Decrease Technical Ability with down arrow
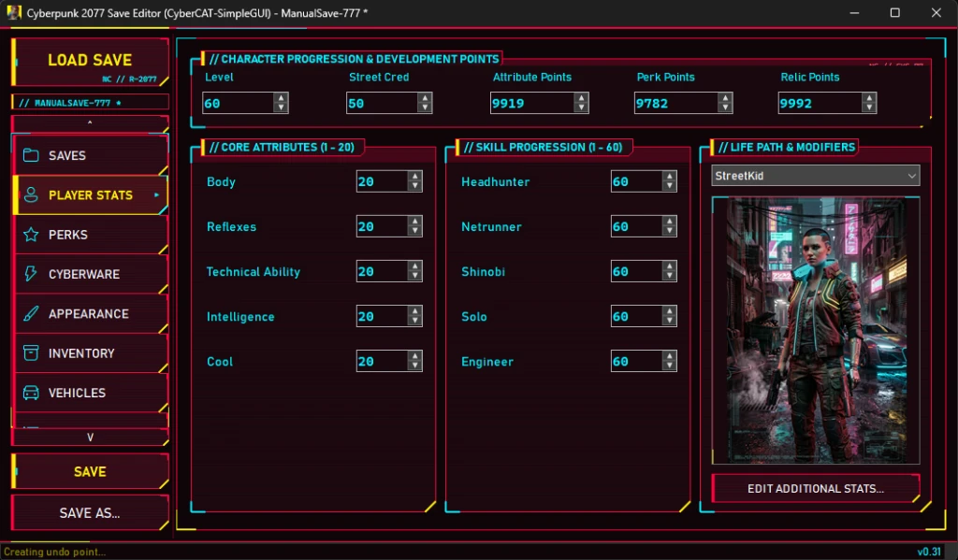Image resolution: width=958 pixels, height=560 pixels. coord(414,276)
